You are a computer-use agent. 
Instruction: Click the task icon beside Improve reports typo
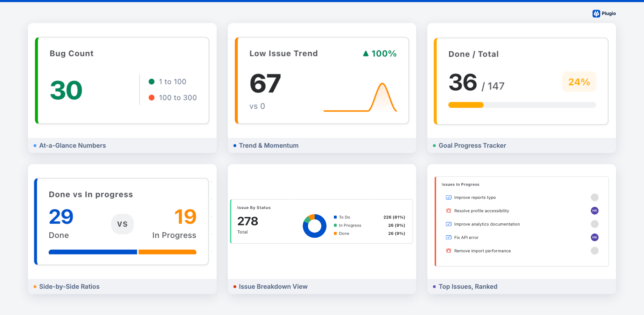(x=448, y=197)
